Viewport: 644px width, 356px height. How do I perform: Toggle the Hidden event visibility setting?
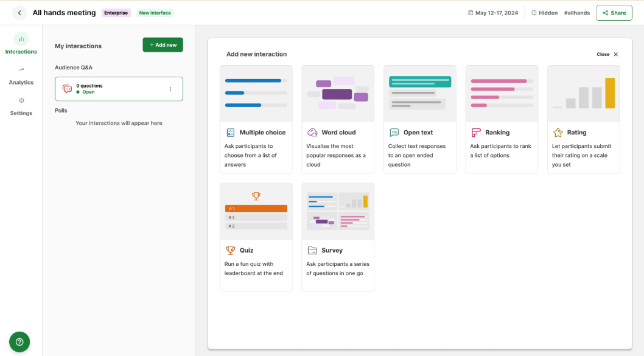click(x=544, y=12)
